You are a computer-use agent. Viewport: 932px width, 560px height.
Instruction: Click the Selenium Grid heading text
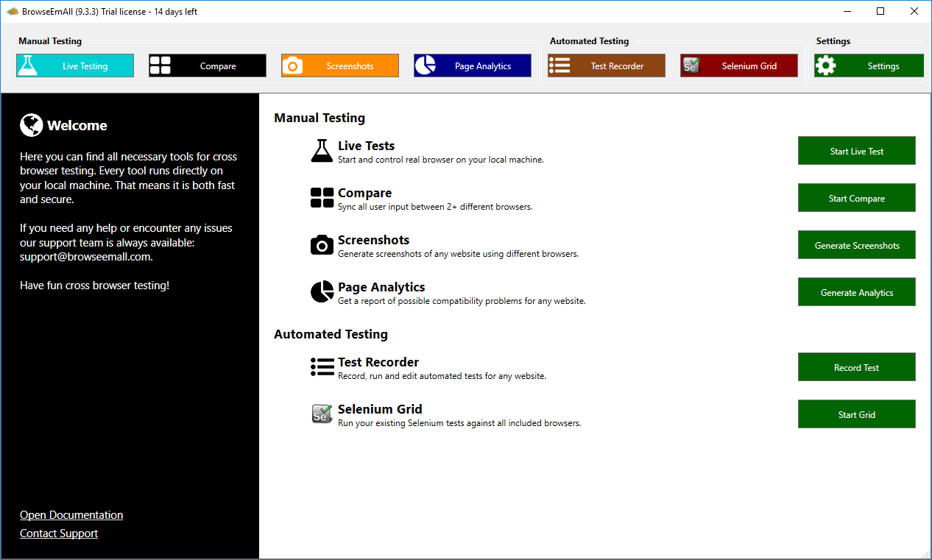point(380,409)
